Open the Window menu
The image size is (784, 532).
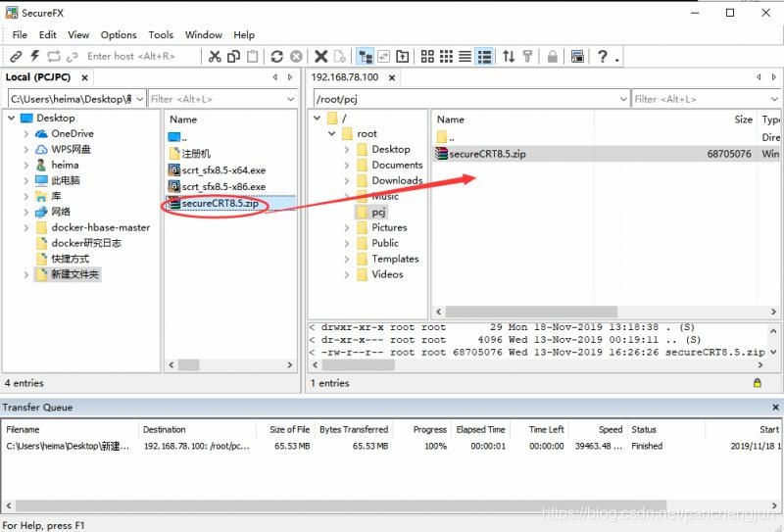(204, 35)
